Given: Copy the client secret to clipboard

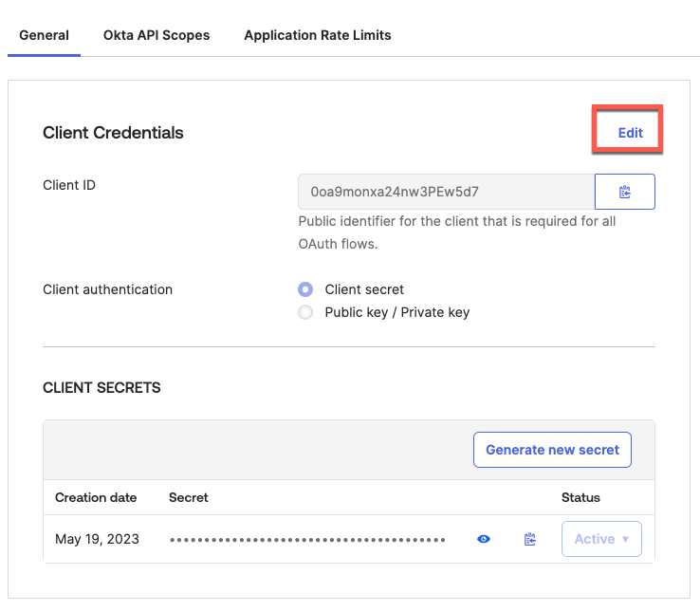Looking at the screenshot, I should tap(530, 539).
